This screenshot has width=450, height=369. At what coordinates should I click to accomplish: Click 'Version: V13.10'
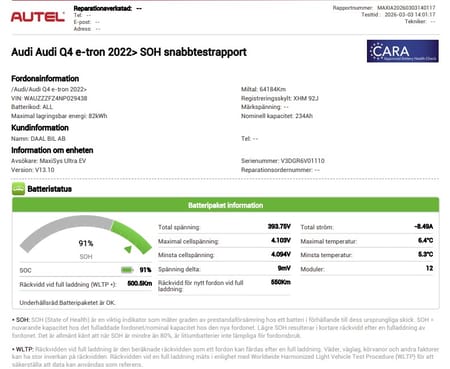point(33,170)
